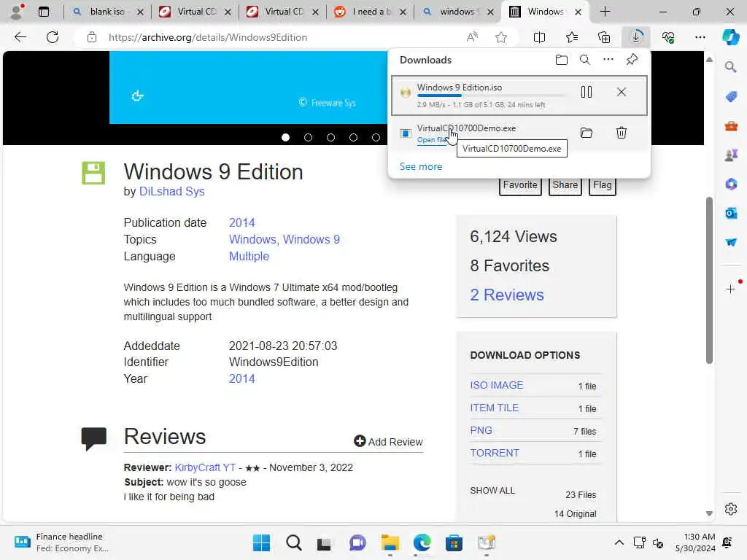The height and width of the screenshot is (560, 747).
Task: Open Browser essentials heart icon
Action: point(668,37)
